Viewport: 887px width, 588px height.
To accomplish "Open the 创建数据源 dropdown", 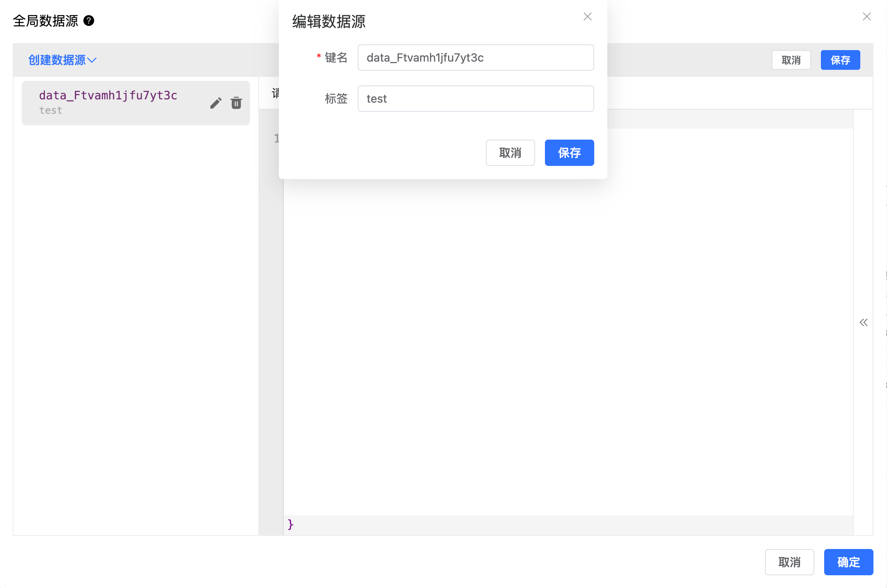I will point(62,60).
